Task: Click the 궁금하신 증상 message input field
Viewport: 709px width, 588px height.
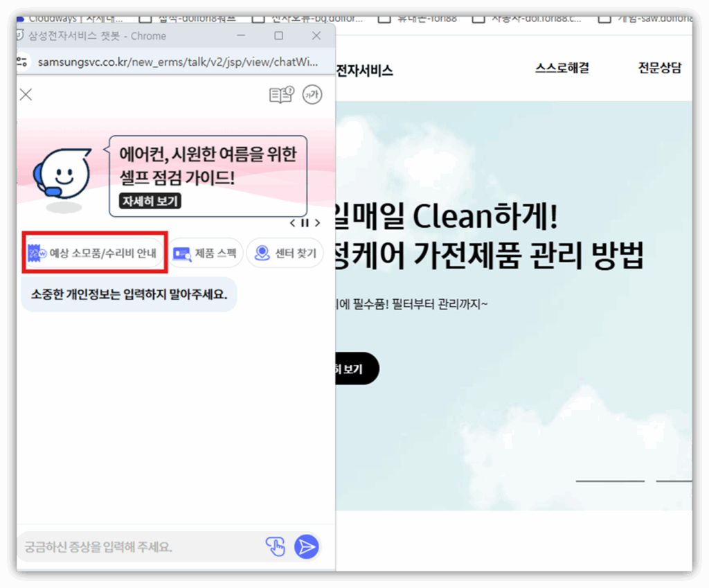Action: click(x=138, y=546)
